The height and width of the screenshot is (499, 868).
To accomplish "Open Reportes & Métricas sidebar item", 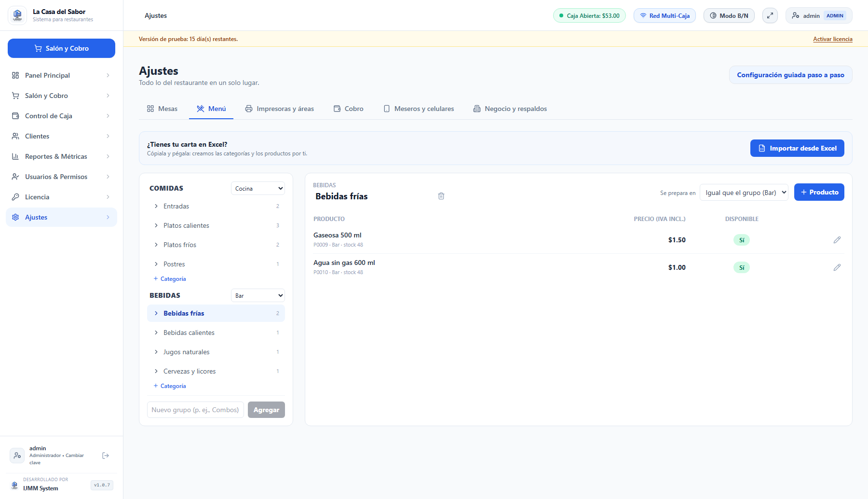I will pyautogui.click(x=61, y=156).
